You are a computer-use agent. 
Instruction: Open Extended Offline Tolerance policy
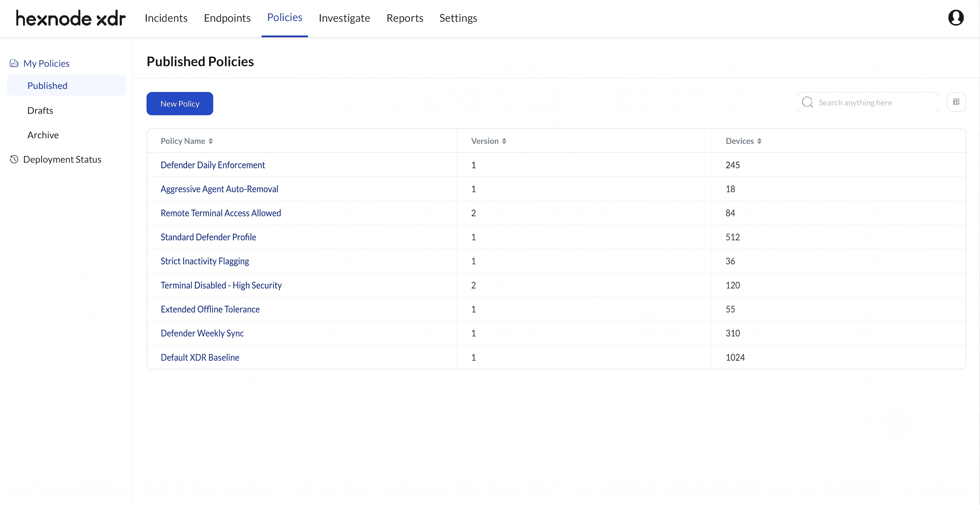pos(210,309)
